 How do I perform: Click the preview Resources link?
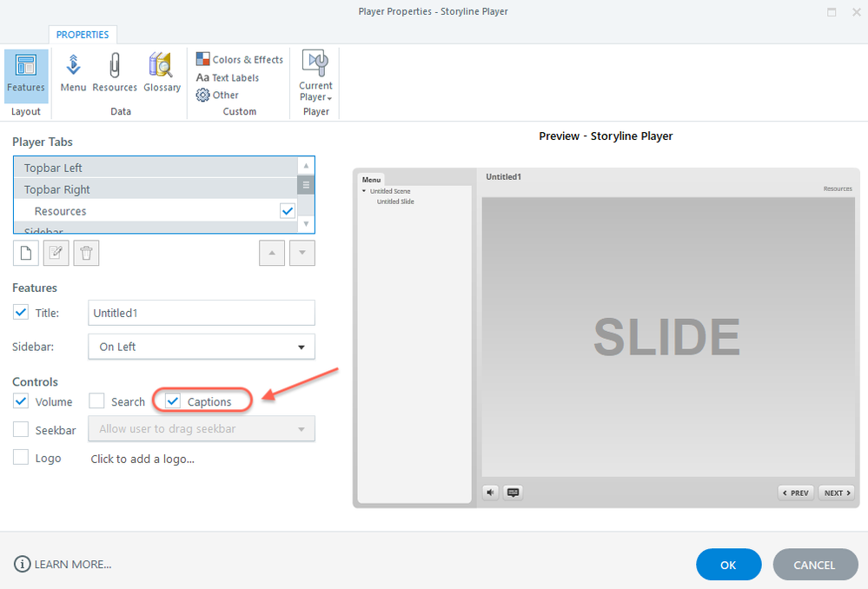tap(838, 189)
